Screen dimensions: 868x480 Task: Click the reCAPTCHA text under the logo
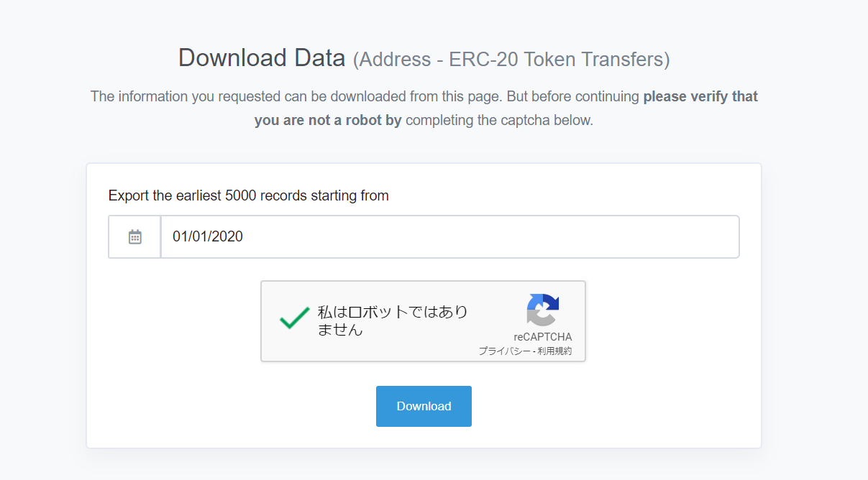[543, 336]
